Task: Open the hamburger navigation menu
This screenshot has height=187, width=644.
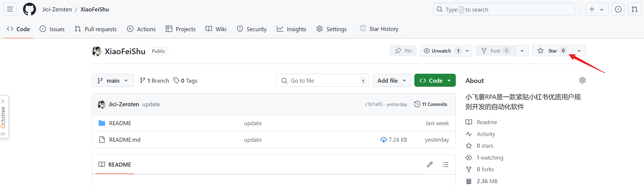Action: 10,9
